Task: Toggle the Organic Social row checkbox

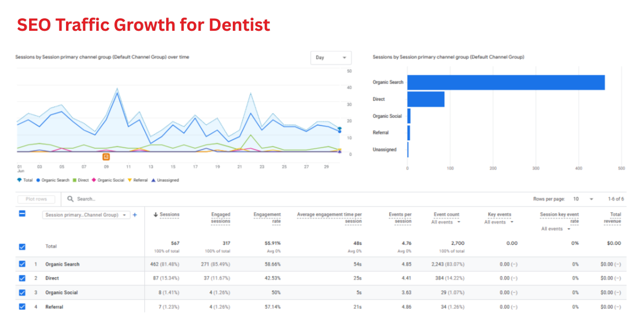Action: 22,292
